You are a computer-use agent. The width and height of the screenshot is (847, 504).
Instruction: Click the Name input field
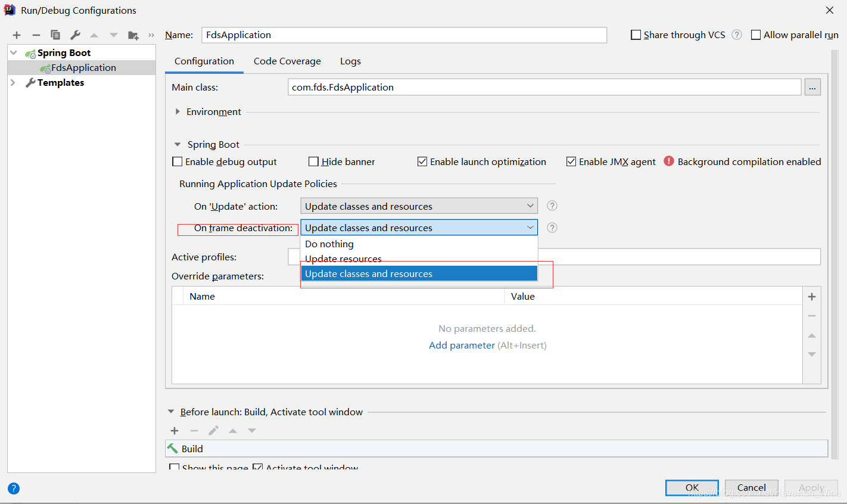(x=404, y=35)
